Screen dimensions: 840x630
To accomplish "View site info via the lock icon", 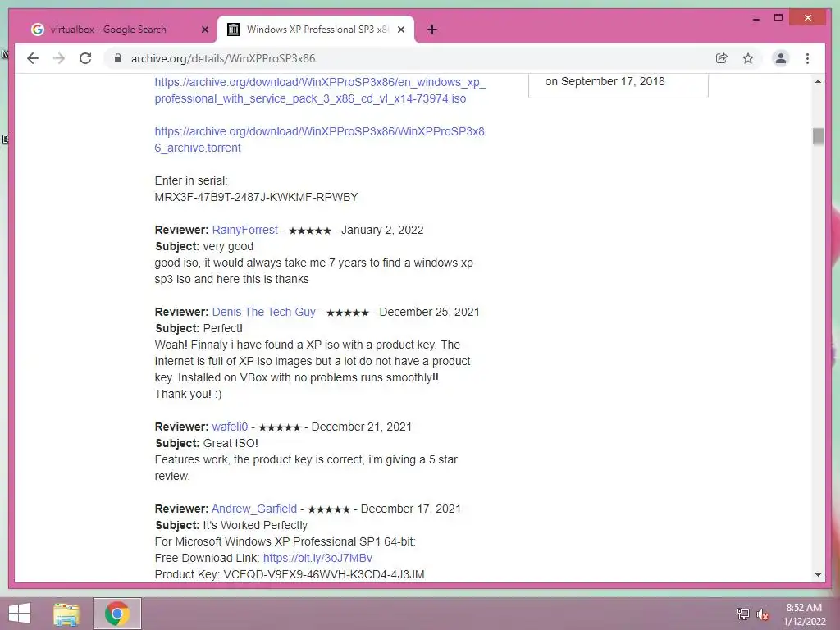I will pos(118,58).
